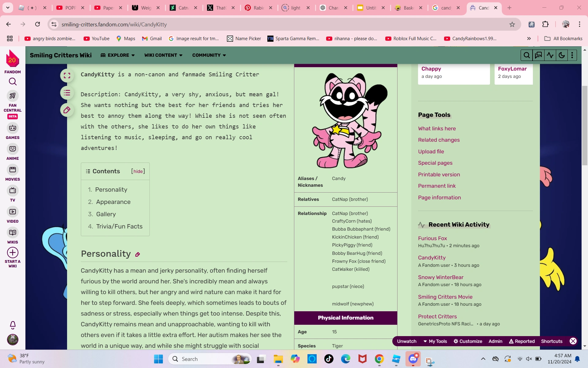Click the page edit pencil icon
Screen dimensions: 588x368
pyautogui.click(x=67, y=110)
